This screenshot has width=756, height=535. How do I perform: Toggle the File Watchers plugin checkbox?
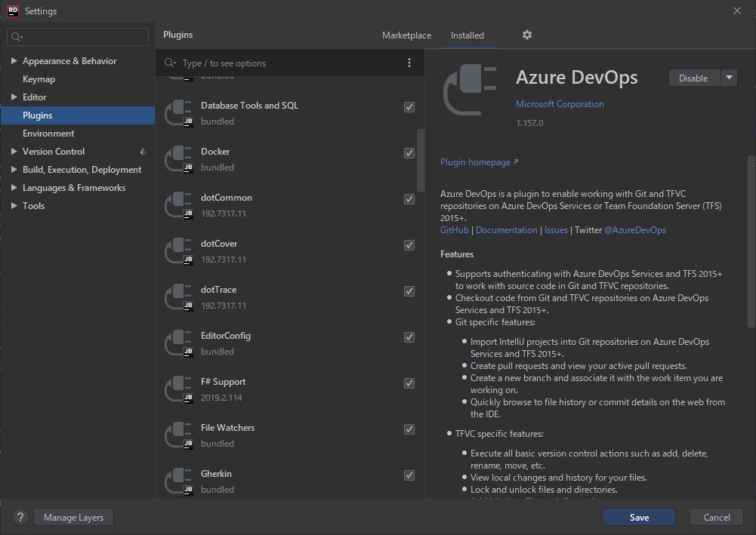409,429
